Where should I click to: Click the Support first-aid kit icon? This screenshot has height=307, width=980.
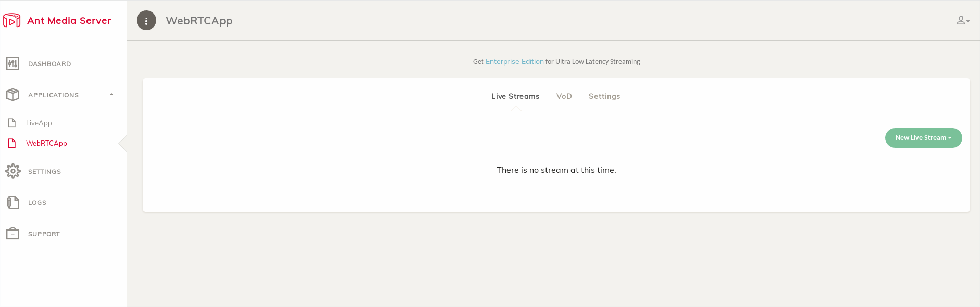click(x=13, y=234)
